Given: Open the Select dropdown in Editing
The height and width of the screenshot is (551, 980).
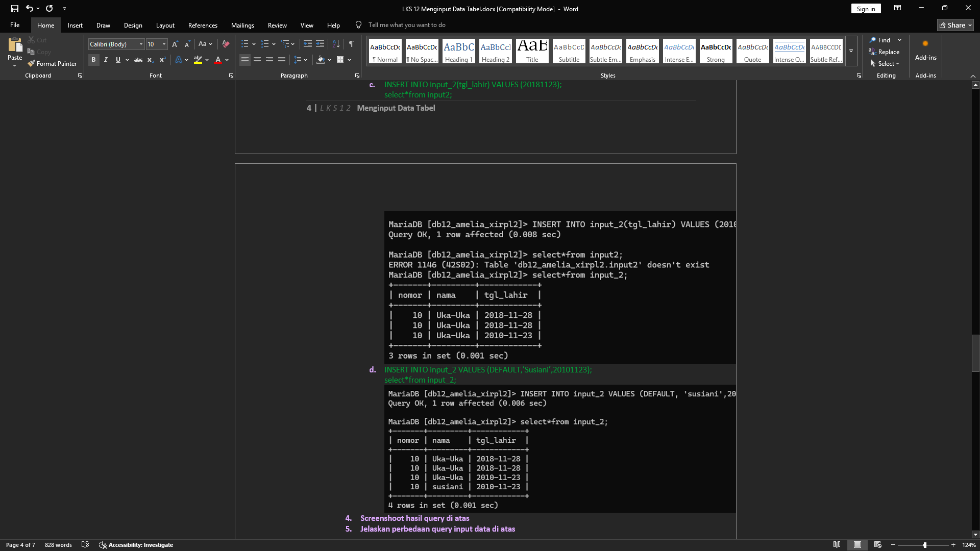Looking at the screenshot, I should pyautogui.click(x=888, y=64).
